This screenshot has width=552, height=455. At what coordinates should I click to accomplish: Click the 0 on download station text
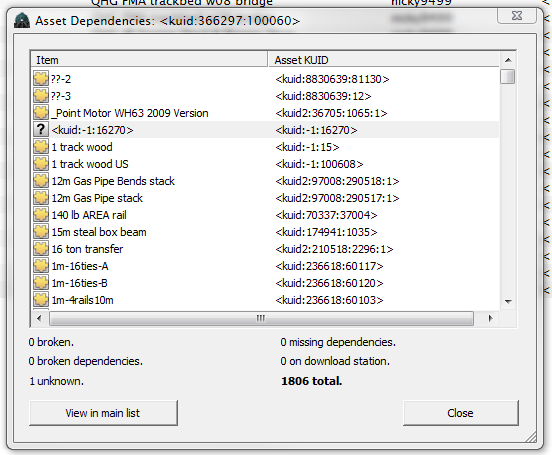click(335, 361)
